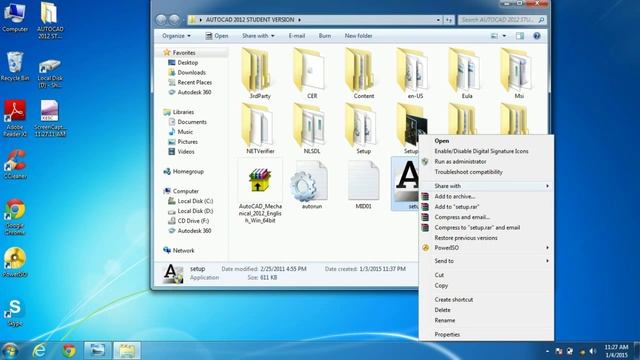Viewport: 640px width, 360px height.
Task: Click the Windows Start orb
Action: click(x=11, y=351)
